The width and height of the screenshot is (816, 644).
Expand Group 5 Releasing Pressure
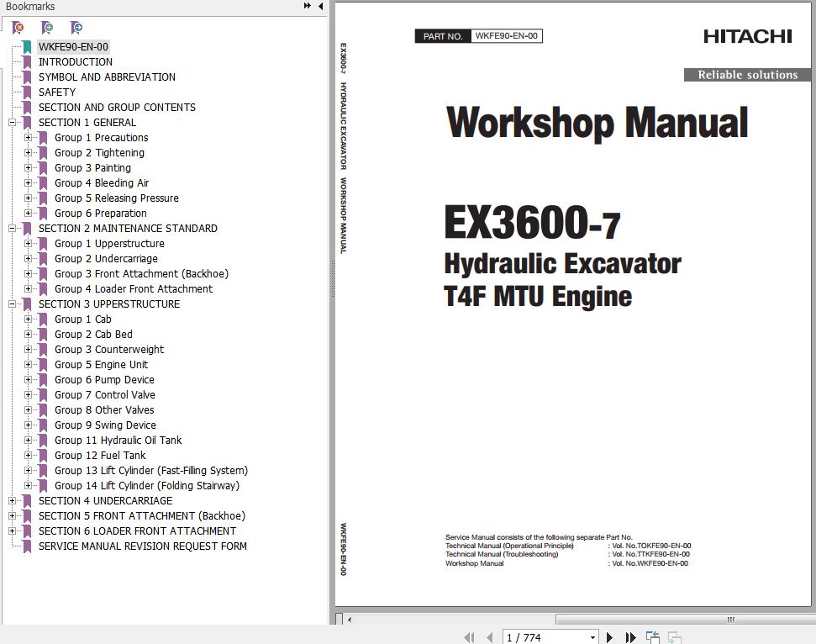click(28, 198)
